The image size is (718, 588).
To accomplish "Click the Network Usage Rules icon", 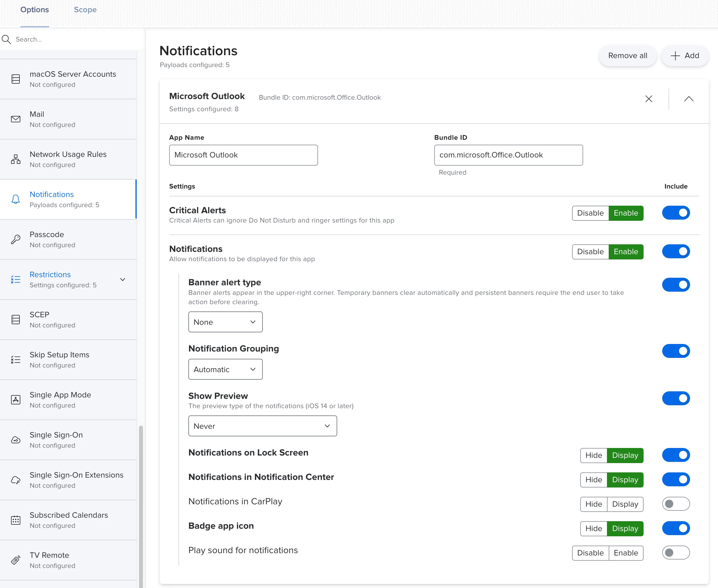I will [16, 159].
